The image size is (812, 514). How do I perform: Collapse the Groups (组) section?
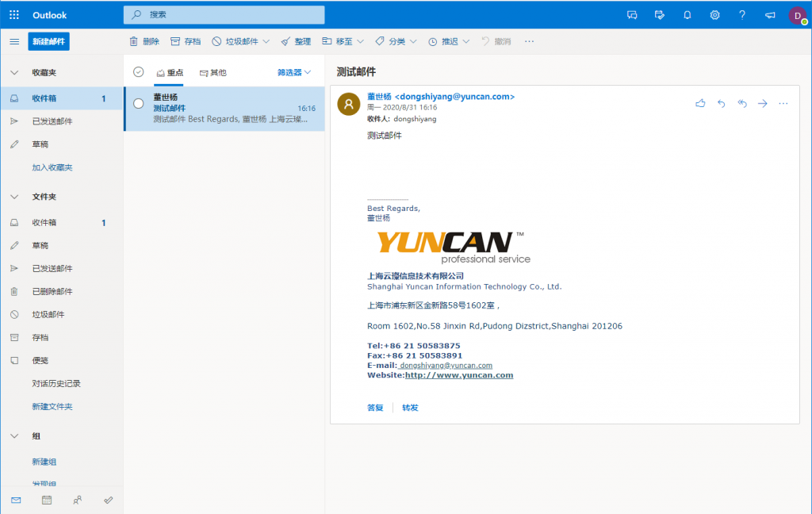point(14,436)
